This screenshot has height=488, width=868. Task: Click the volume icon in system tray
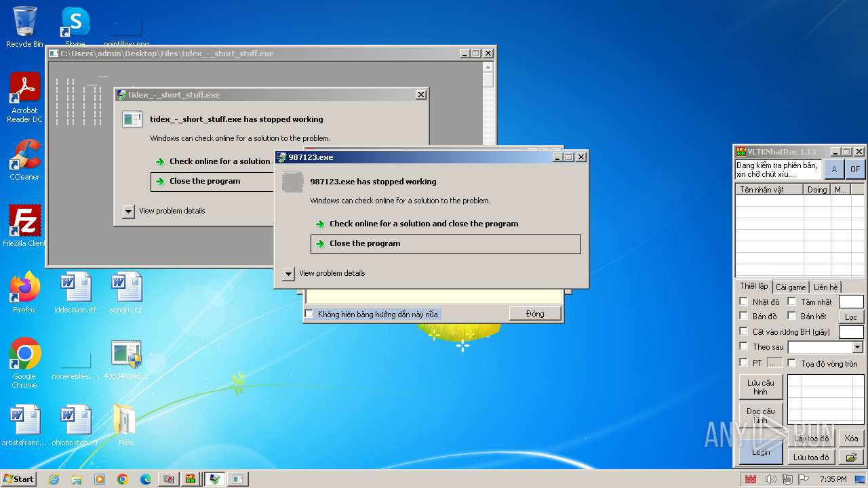tap(770, 479)
